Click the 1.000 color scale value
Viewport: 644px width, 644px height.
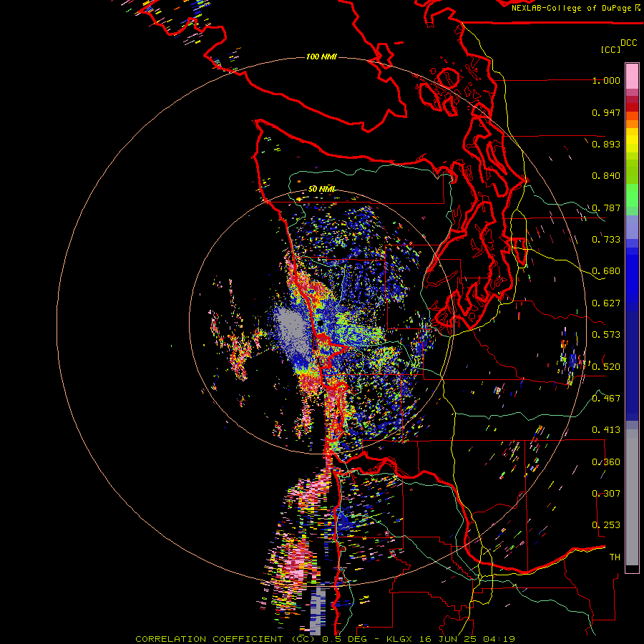coord(606,80)
